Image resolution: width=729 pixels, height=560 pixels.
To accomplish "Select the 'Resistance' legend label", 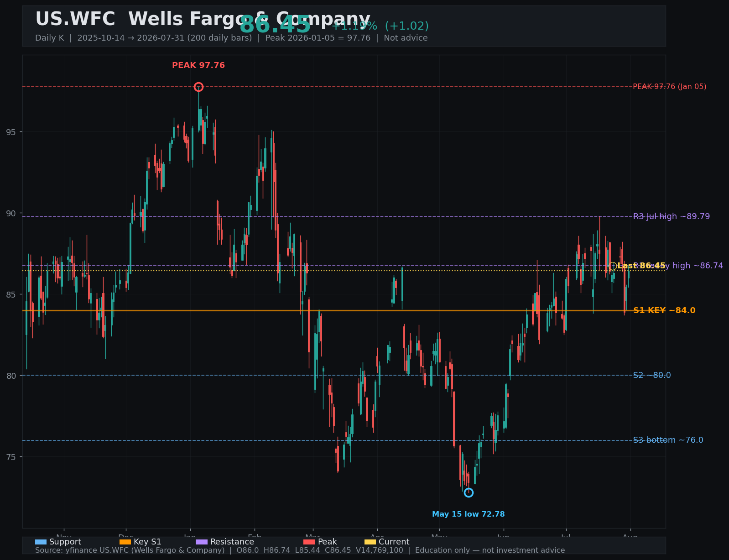I will point(232,542).
